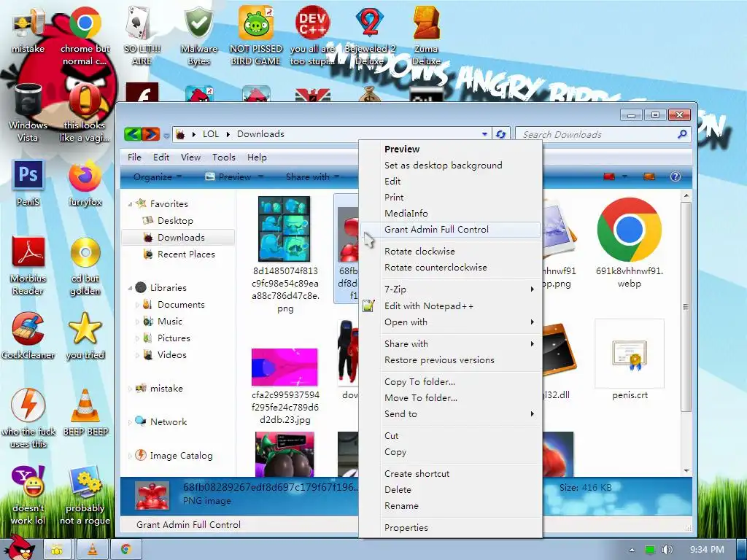Open the 'you tried' star icon

[x=85, y=335]
